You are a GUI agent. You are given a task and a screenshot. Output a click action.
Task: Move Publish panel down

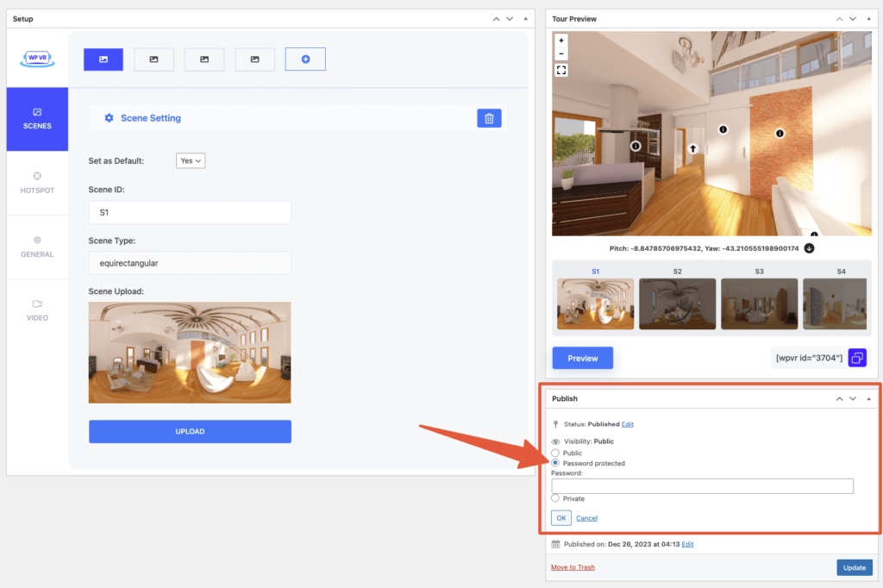(x=853, y=398)
